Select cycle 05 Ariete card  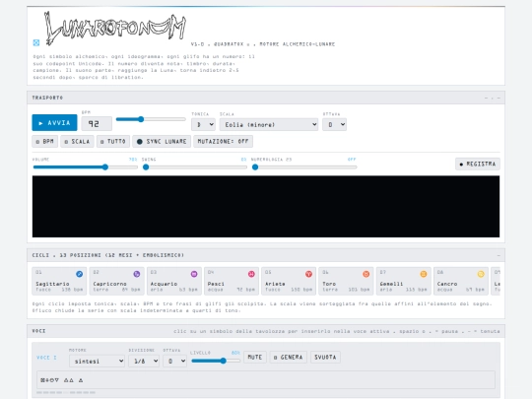pyautogui.click(x=289, y=281)
